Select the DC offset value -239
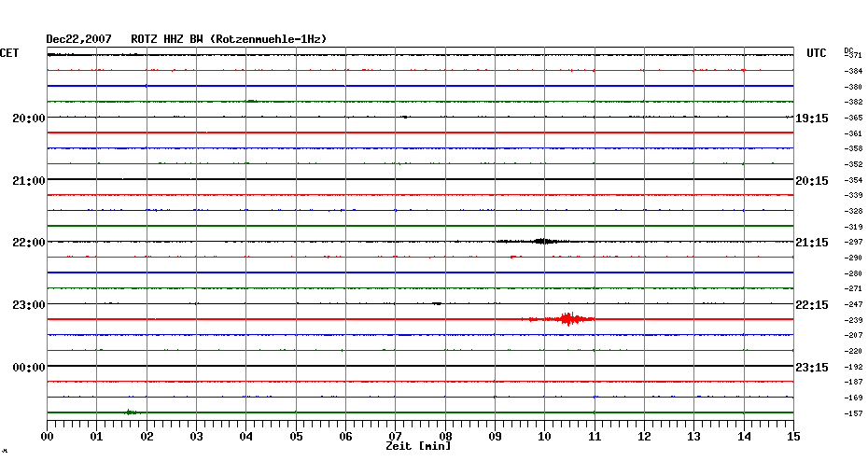 853,320
